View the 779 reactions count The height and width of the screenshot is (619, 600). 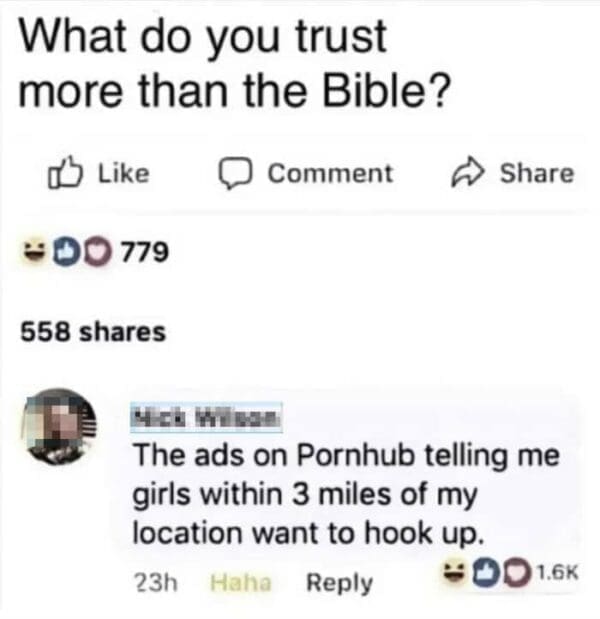[x=145, y=252]
